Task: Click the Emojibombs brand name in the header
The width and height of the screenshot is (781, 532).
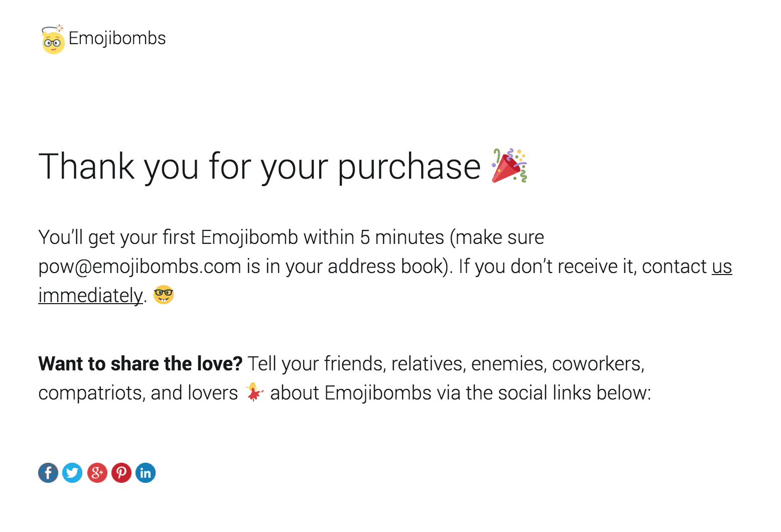Action: (x=118, y=38)
